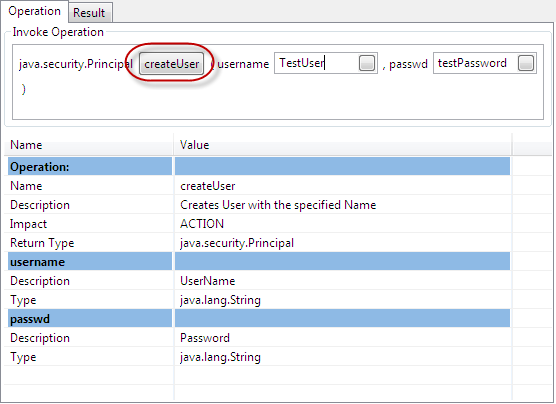Click the Creates User description cell
Viewport: 556px width, 404px height.
coord(343,205)
